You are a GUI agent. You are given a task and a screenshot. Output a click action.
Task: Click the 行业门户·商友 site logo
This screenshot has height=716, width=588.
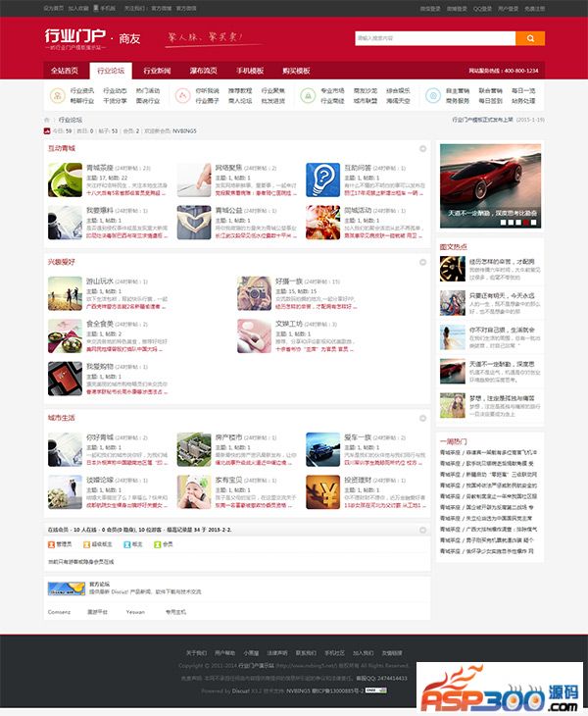92,39
